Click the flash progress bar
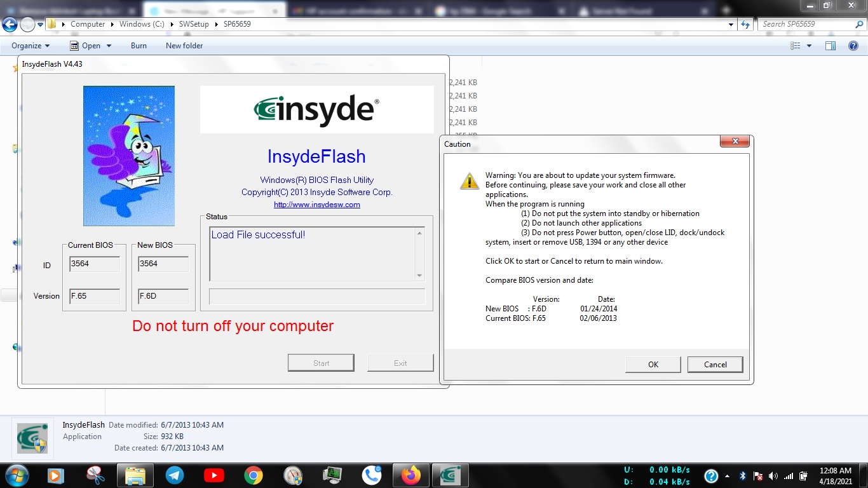The width and height of the screenshot is (868, 488). pos(317,297)
